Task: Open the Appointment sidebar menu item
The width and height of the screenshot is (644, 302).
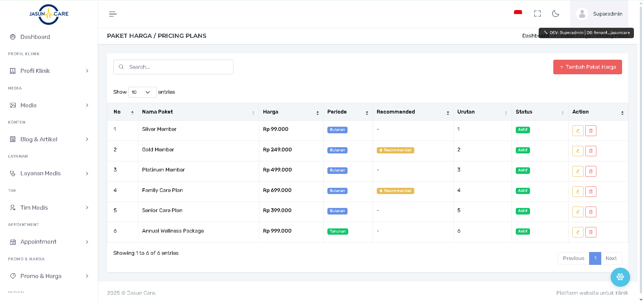Action: coord(49,242)
